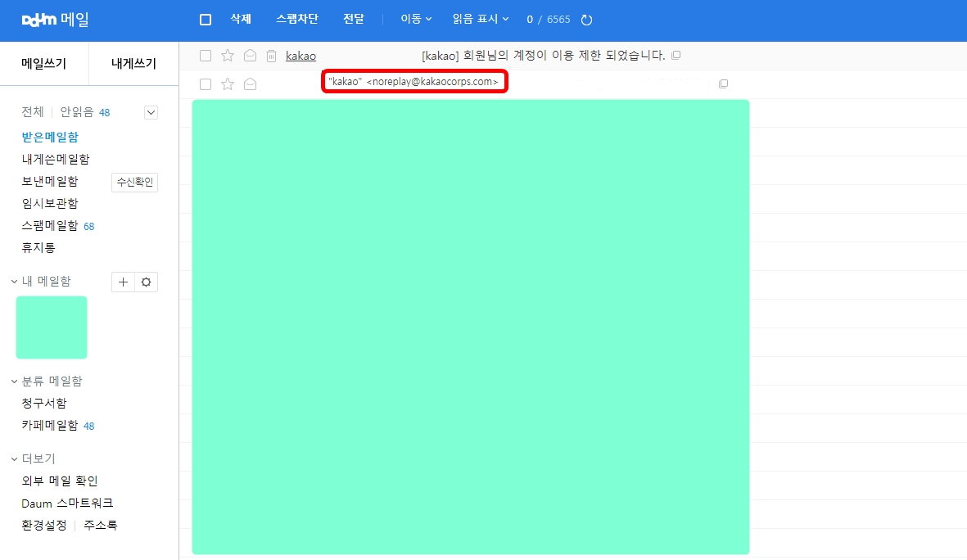Click the 전달 toolbar button
The image size is (967, 560).
point(354,19)
